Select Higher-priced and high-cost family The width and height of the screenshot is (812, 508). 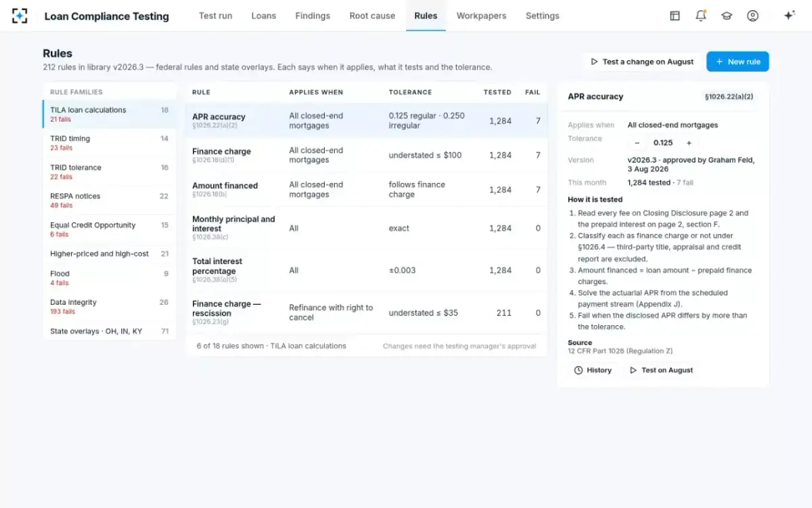pyautogui.click(x=110, y=254)
